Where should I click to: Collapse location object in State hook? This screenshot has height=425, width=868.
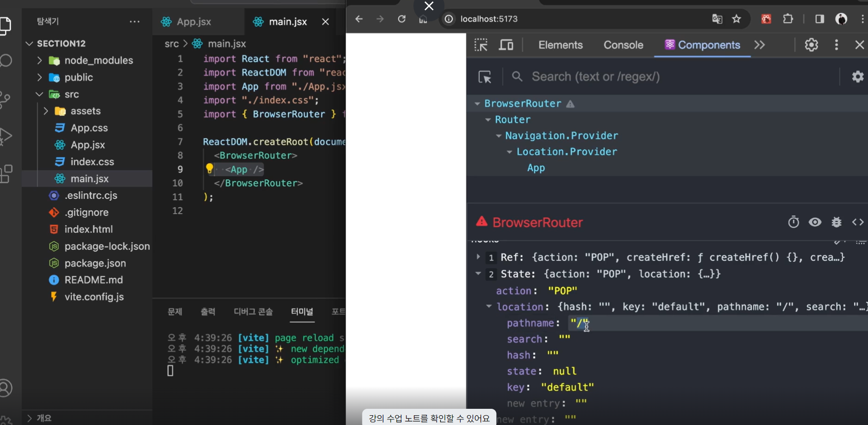tap(489, 306)
